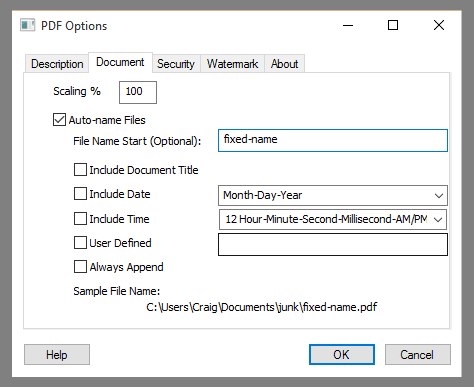The width and height of the screenshot is (474, 387).
Task: Uncheck the Auto-name Files checkbox
Action: [x=59, y=120]
